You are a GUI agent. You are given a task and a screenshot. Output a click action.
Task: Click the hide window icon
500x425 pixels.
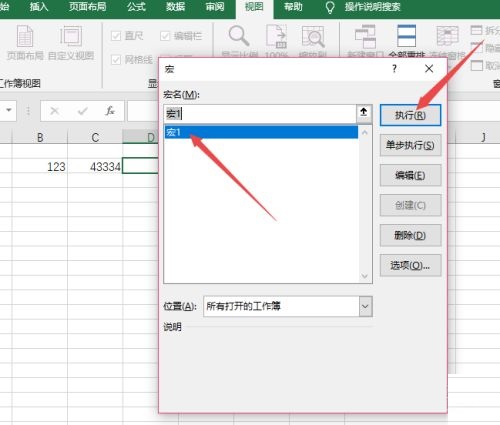(476, 48)
